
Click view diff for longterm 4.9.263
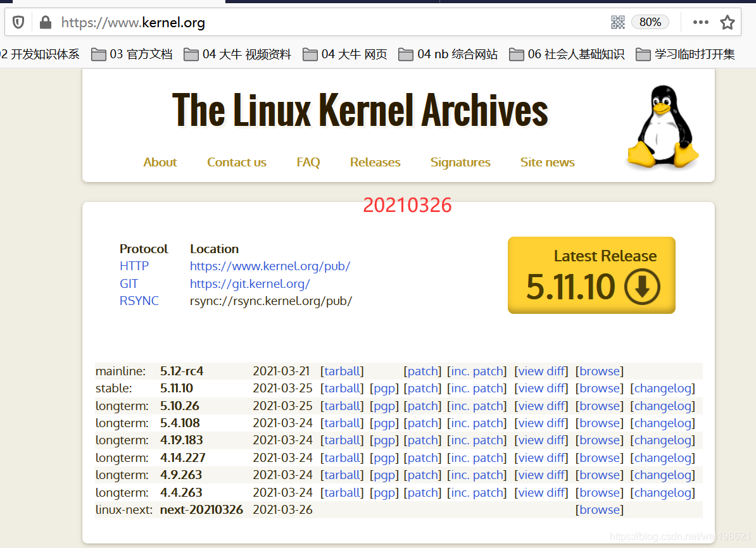[541, 475]
